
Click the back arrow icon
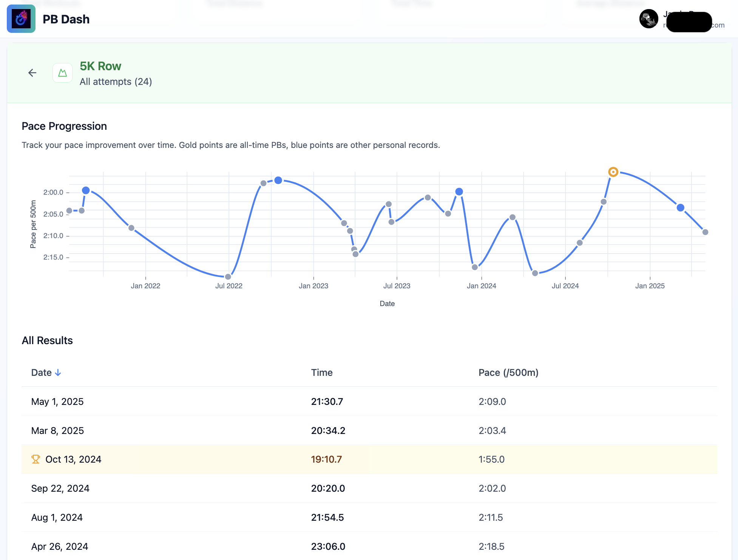pos(32,73)
